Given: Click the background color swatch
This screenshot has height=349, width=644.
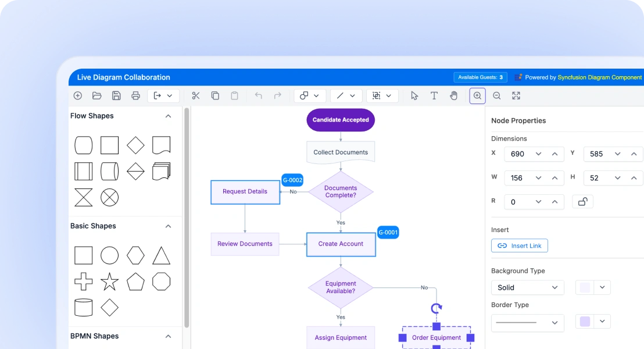Looking at the screenshot, I should 585,288.
